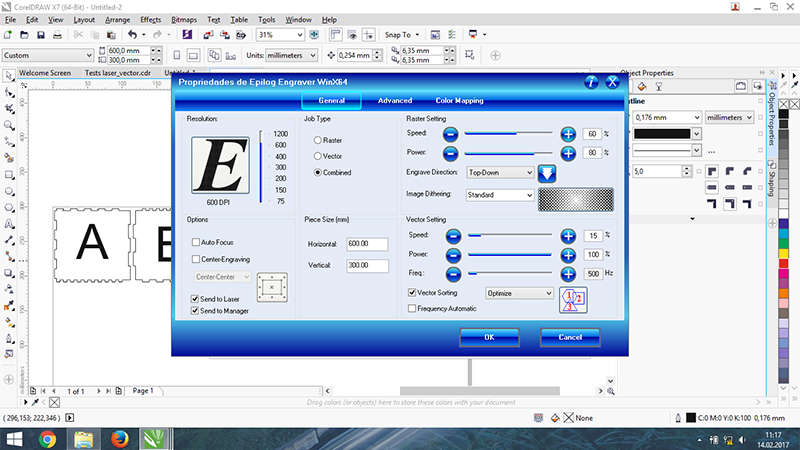Click the Import icon in the toolbar

pos(208,35)
